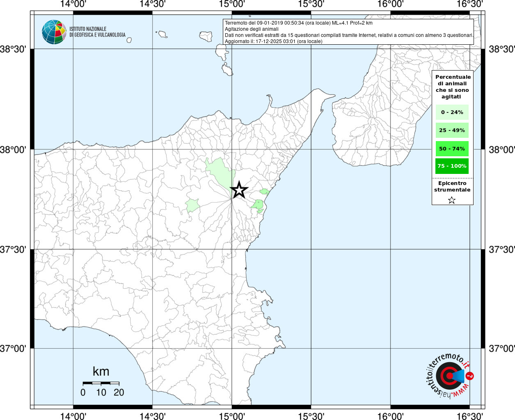The image size is (515, 420).
Task: Click the 'Aggiornato il: 17-12-2025' line
Action: [274, 41]
